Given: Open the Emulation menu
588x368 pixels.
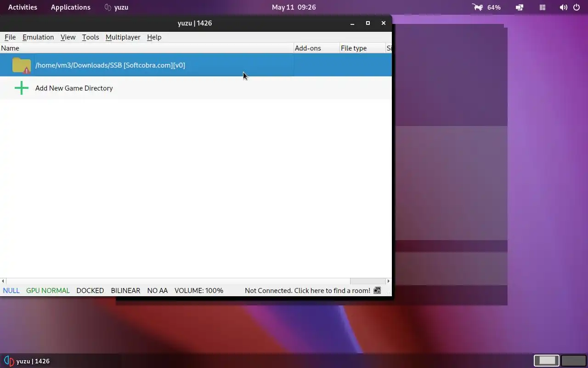Looking at the screenshot, I should coord(38,37).
